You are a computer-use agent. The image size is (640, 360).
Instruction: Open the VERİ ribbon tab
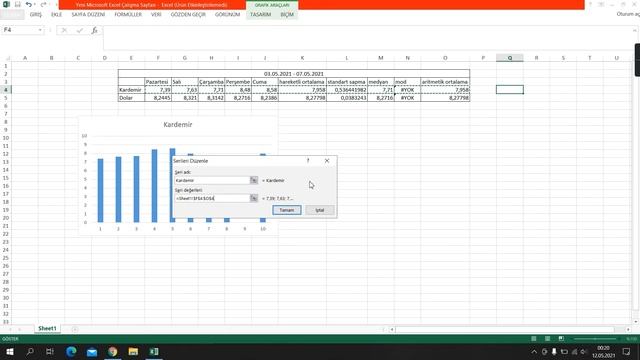click(x=156, y=14)
